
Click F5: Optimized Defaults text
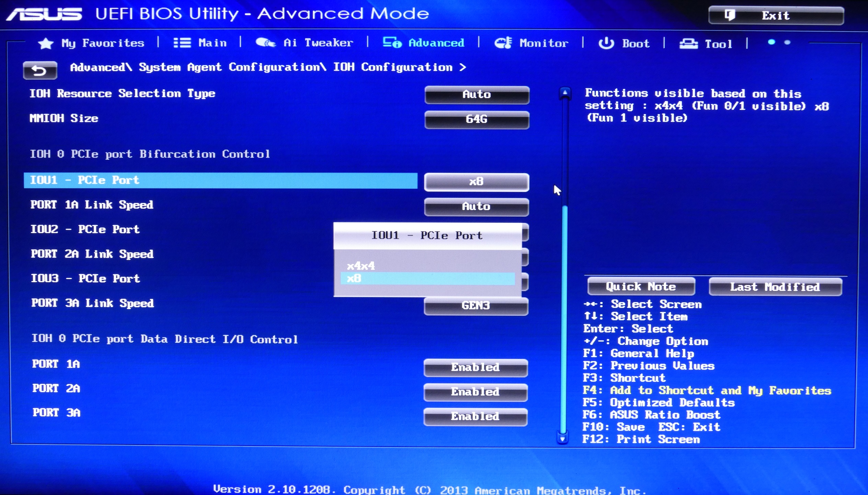659,403
